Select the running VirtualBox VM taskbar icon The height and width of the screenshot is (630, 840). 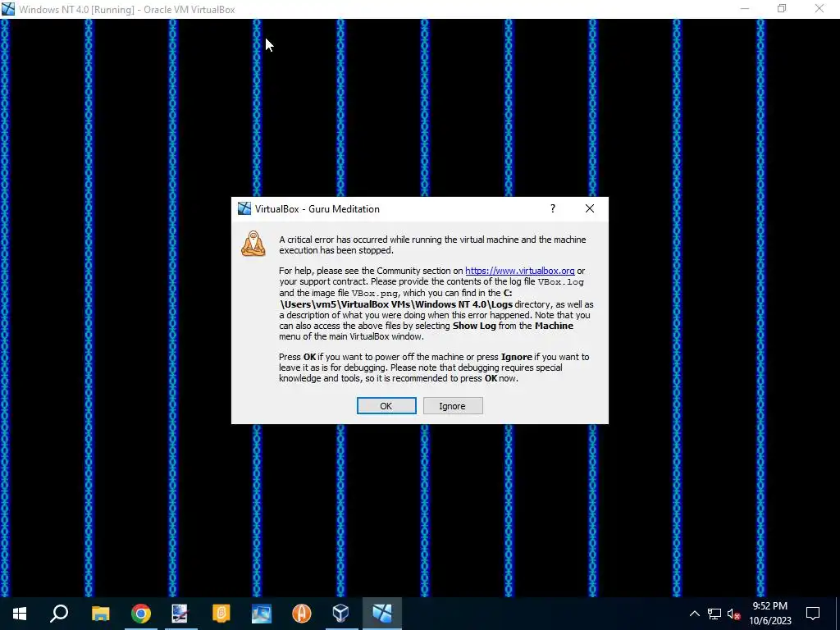click(x=382, y=614)
